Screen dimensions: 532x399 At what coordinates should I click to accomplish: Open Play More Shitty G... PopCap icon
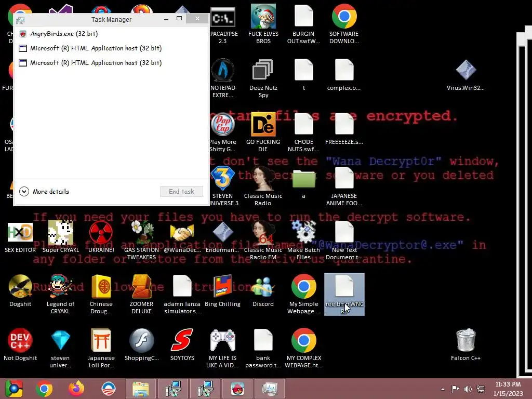(222, 132)
